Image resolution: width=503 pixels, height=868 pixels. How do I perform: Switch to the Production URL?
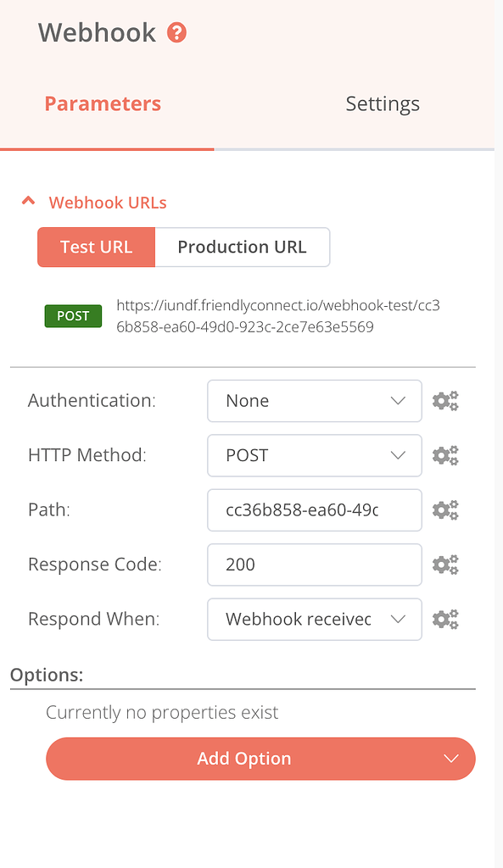click(243, 247)
